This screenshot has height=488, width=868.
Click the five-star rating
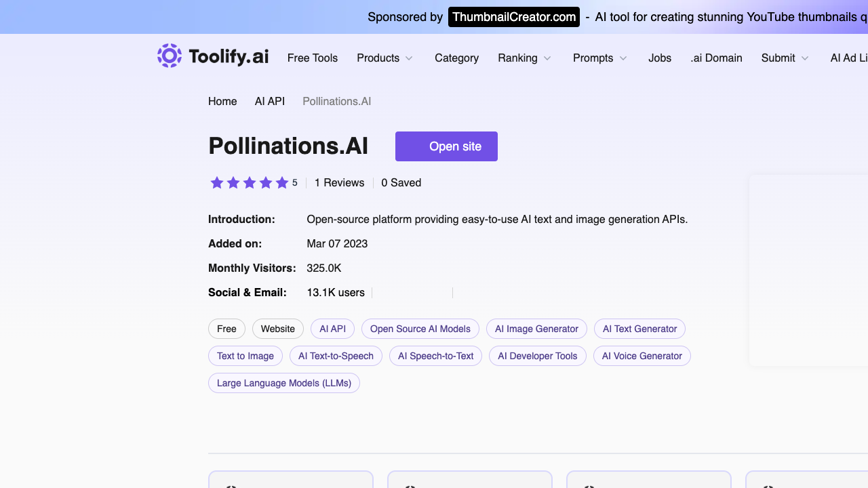[x=250, y=183]
